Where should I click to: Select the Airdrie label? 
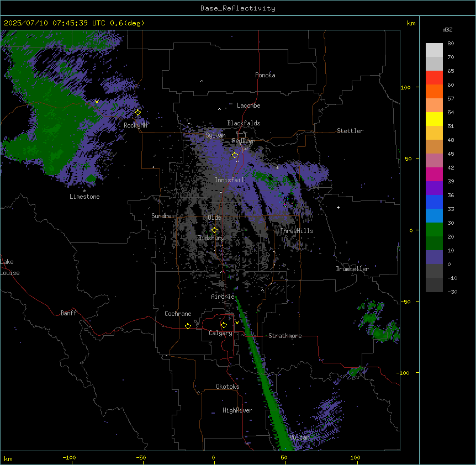point(223,297)
